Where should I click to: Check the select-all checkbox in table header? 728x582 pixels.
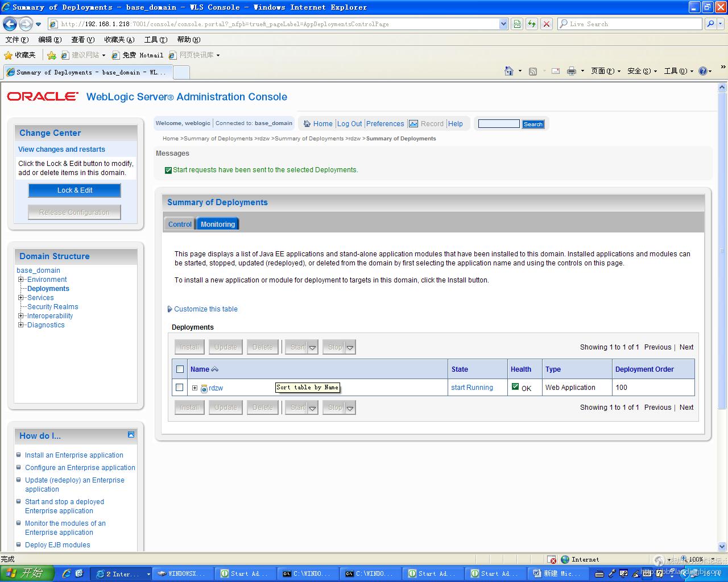tap(180, 369)
